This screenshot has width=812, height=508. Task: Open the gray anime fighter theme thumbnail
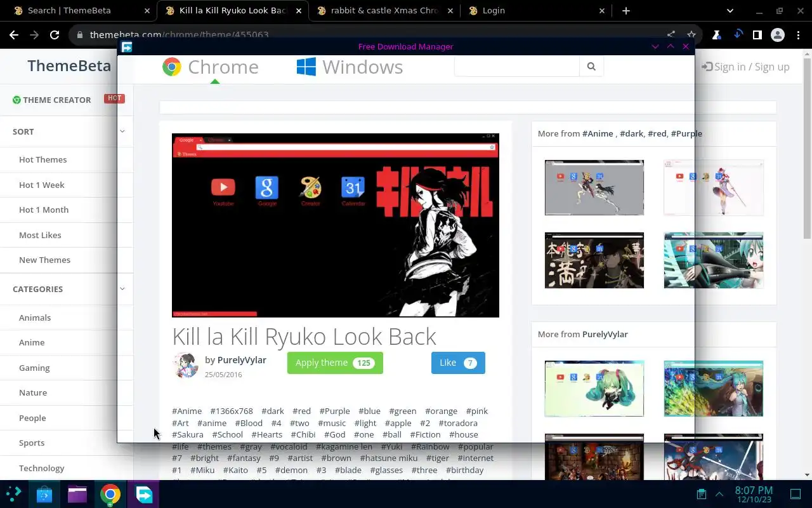[594, 187]
